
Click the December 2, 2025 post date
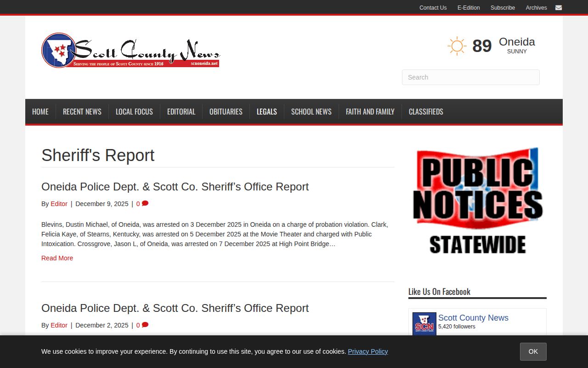point(102,325)
